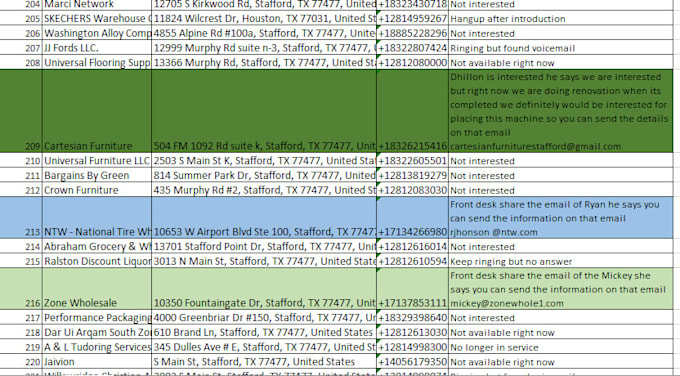Image resolution: width=680 pixels, height=376 pixels.
Task: Select the Universal Furniture LLC cell
Action: pos(97,160)
